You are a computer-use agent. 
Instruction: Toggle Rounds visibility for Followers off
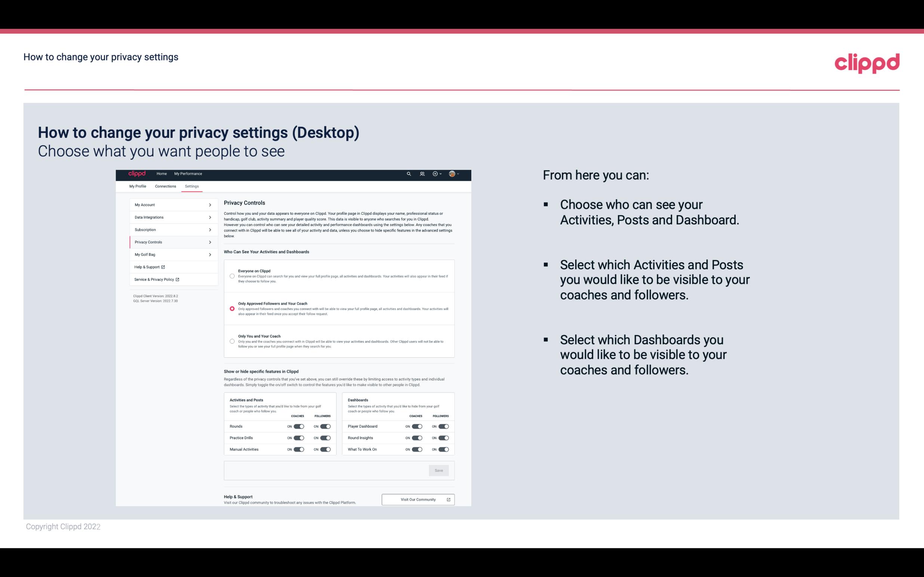(325, 426)
